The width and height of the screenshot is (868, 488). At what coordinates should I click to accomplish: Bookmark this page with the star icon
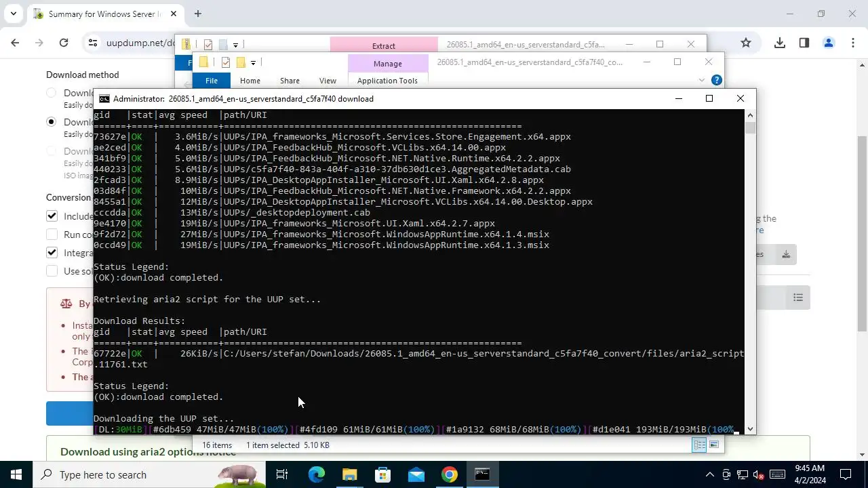(746, 43)
